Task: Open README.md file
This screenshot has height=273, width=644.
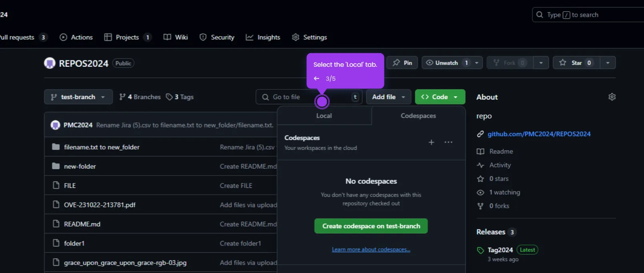Action: 82,224
